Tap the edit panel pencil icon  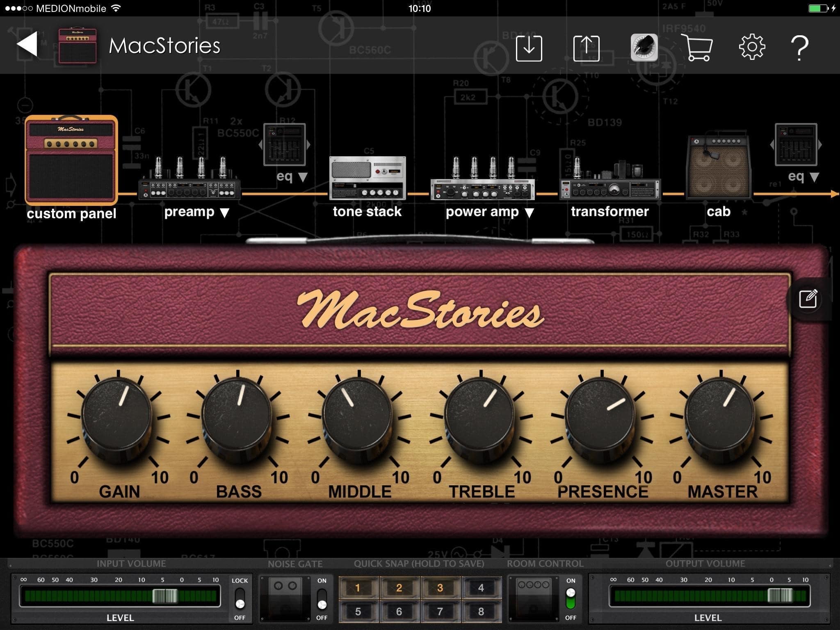[x=808, y=299]
